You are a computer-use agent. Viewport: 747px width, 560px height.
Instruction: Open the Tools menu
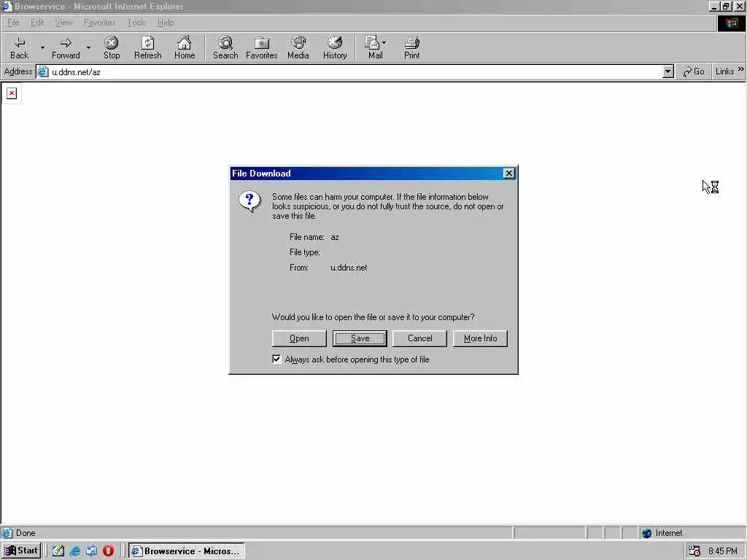point(136,23)
